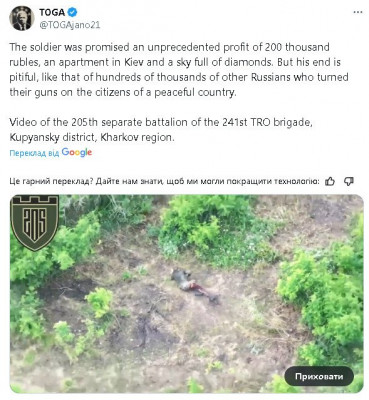369x400 pixels.
Task: Hide media with the Приховати button
Action: pos(319,376)
